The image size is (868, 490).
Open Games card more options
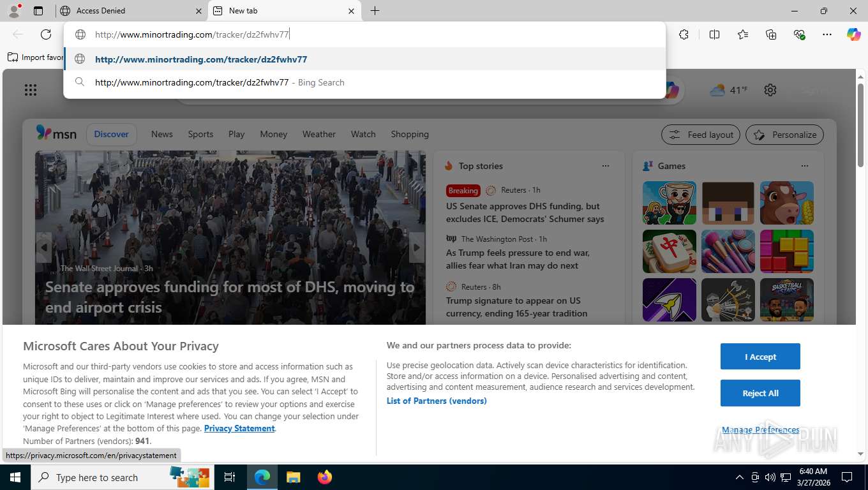click(x=805, y=166)
